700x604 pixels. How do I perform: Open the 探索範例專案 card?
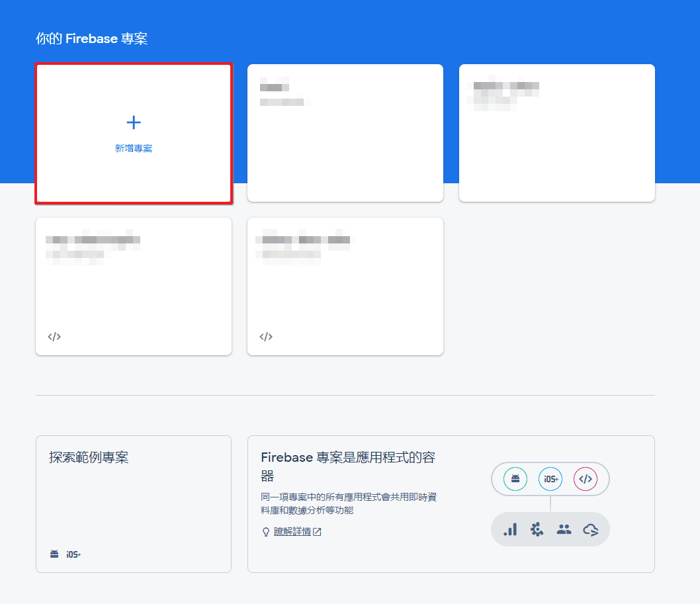[134, 504]
